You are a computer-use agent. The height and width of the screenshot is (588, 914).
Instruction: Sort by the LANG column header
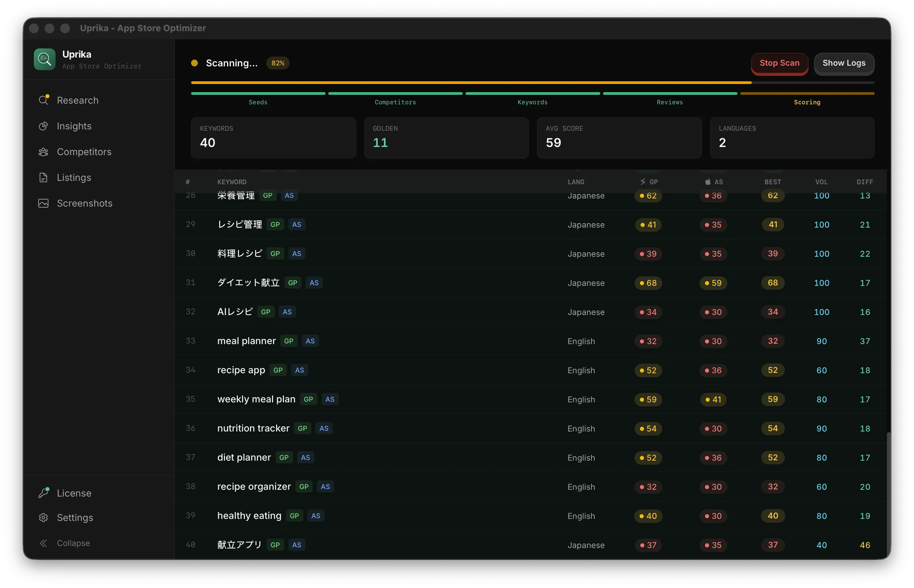576,182
